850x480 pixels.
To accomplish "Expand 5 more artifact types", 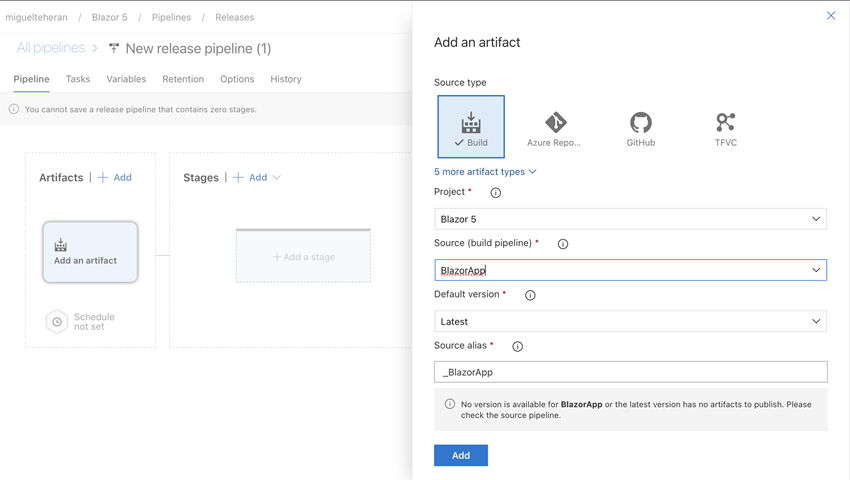I will [485, 171].
